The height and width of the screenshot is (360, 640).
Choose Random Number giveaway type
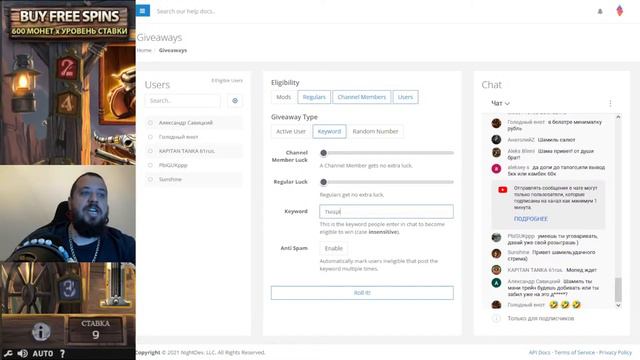coord(375,131)
